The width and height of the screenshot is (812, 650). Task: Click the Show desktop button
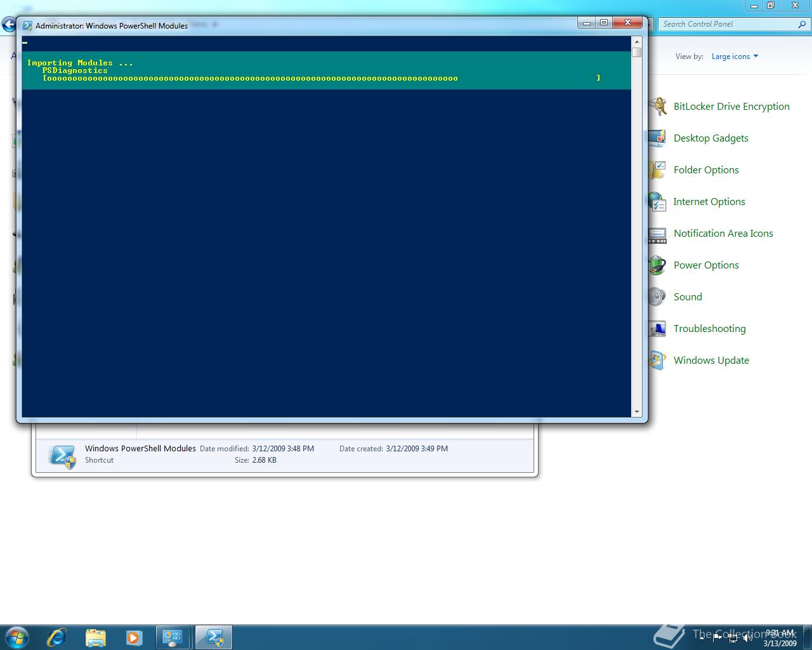click(807, 637)
